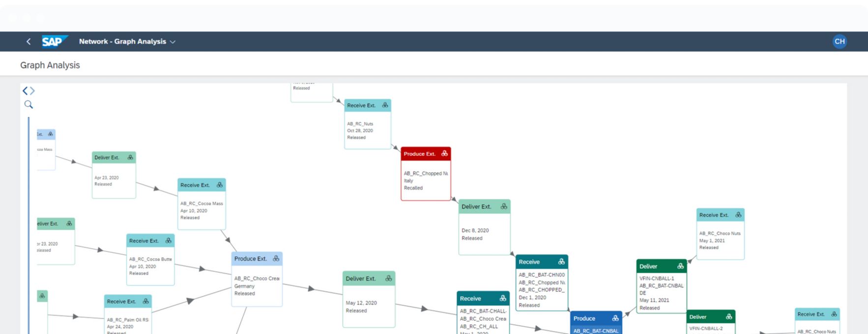Click the group icon on the blue Produce node
This screenshot has width=868, height=334.
(615, 318)
